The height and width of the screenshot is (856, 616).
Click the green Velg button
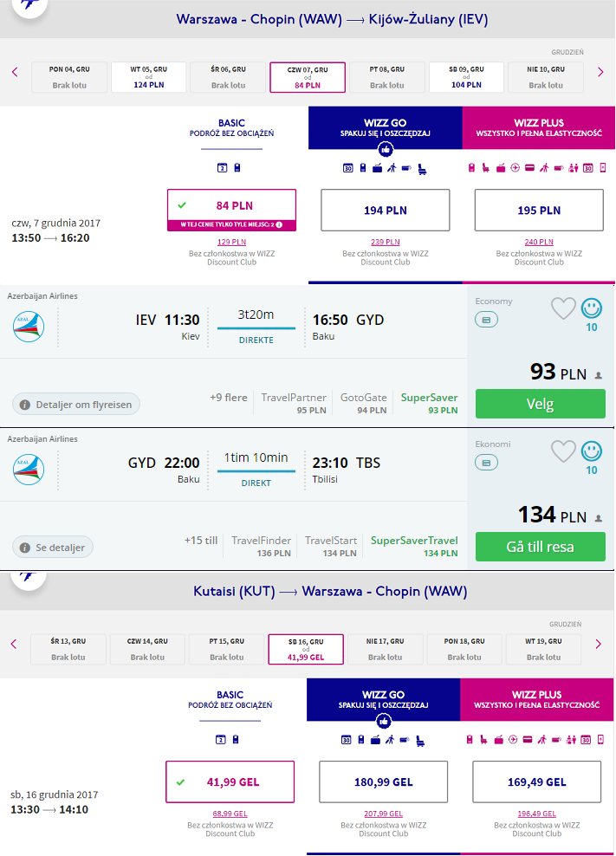pos(540,404)
